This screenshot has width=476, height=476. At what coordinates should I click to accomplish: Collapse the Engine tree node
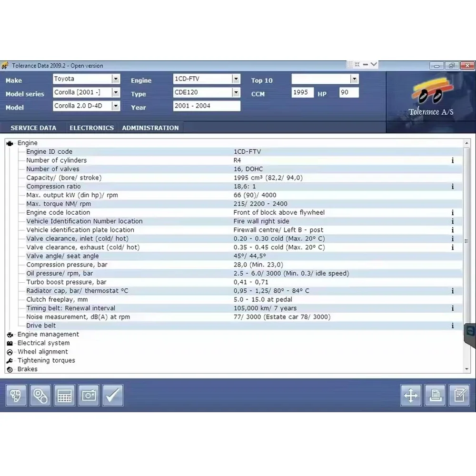pos(27,143)
